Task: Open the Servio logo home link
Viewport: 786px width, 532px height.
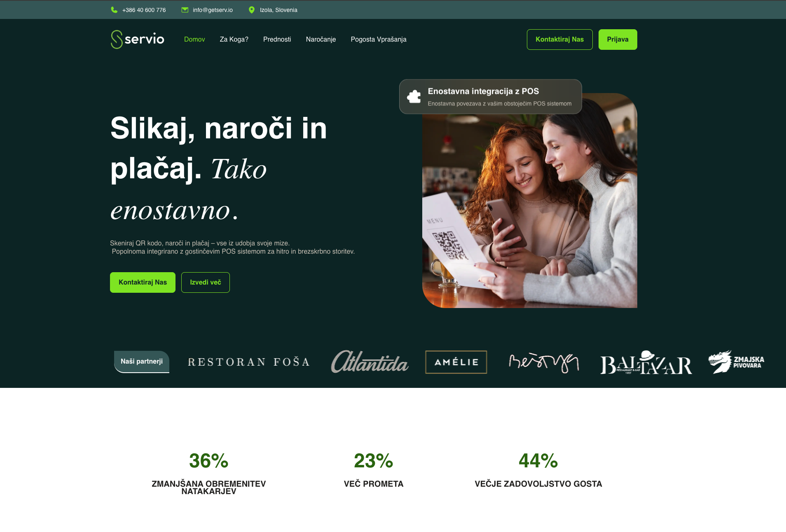Action: (x=137, y=40)
